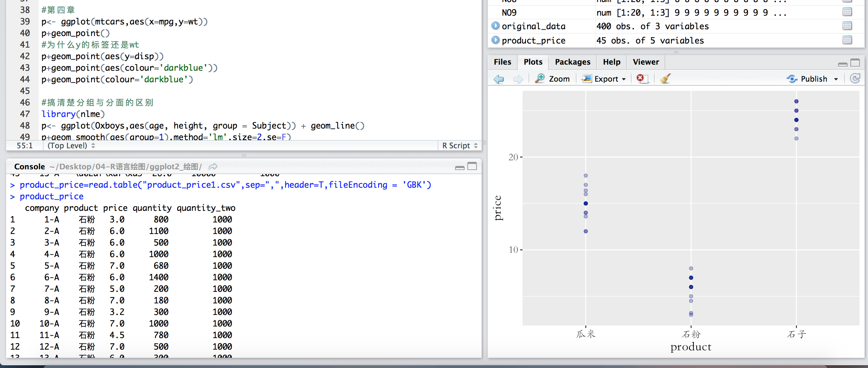The image size is (868, 368).
Task: Click the Publish button
Action: (815, 79)
